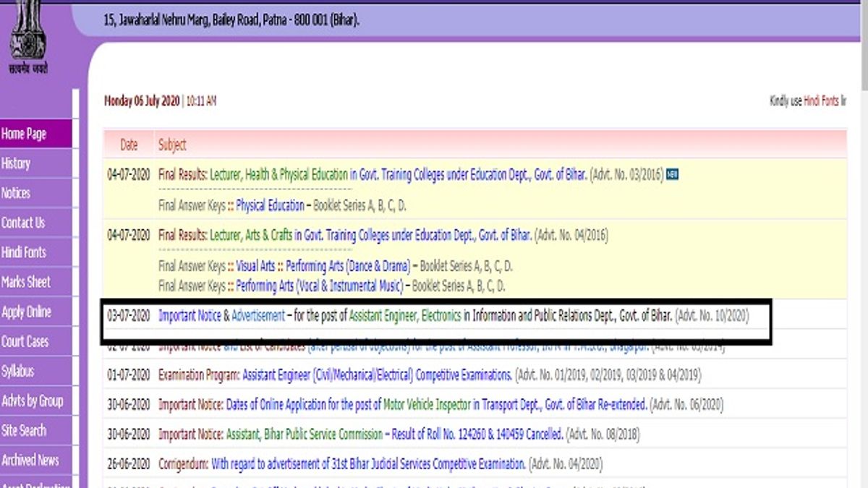This screenshot has width=868, height=488.
Task: Open Assistant Engineer (Civil/Mechanical/Electrical) Competitive Examinations link
Action: [x=377, y=375]
